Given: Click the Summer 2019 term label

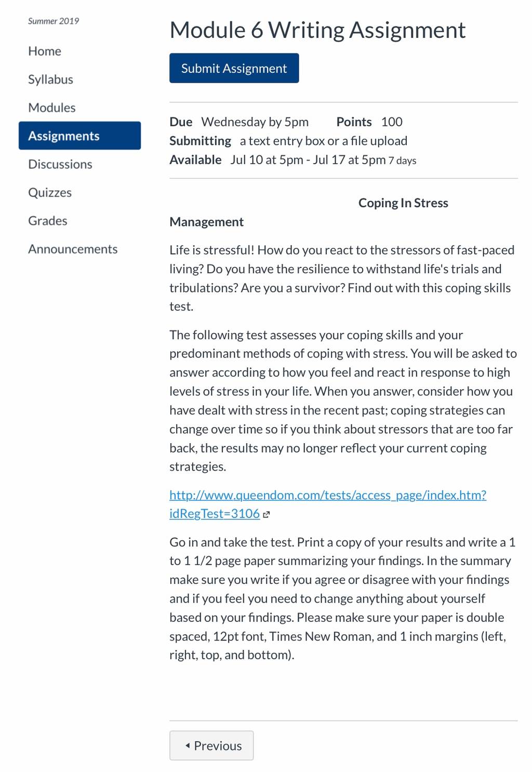Looking at the screenshot, I should tap(54, 21).
